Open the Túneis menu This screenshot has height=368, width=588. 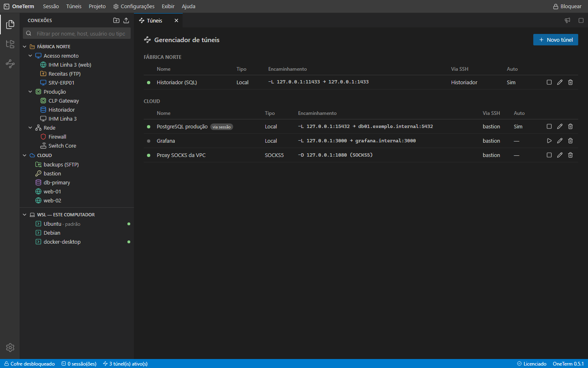pyautogui.click(x=74, y=6)
